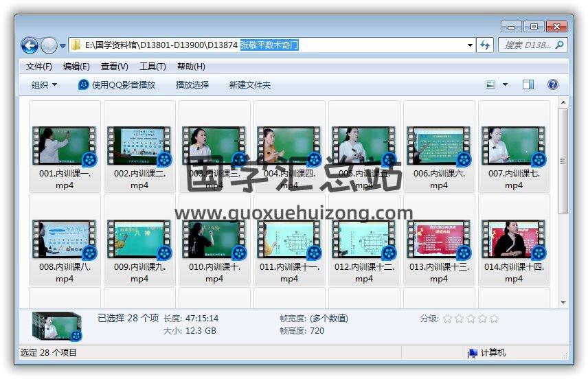Select video thumbnail 006.内训课六.mp4

click(x=439, y=146)
